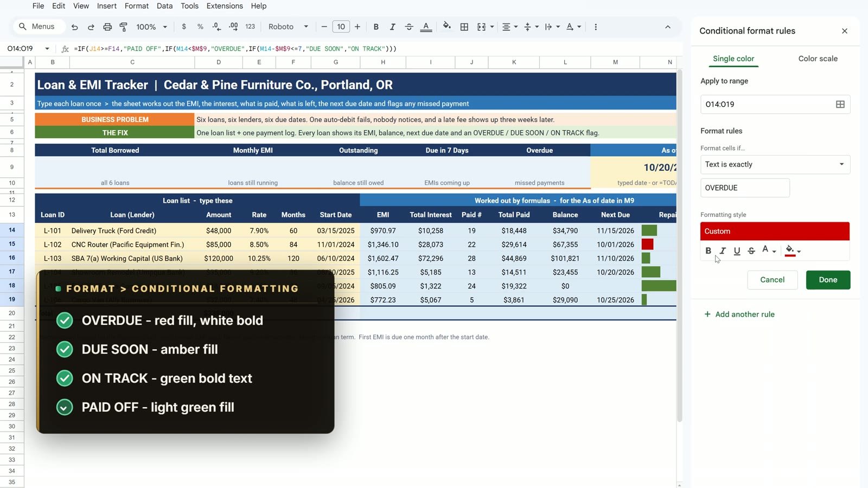Open the zoom 100% dropdown
Screen dimensions: 868x488
[x=151, y=27]
